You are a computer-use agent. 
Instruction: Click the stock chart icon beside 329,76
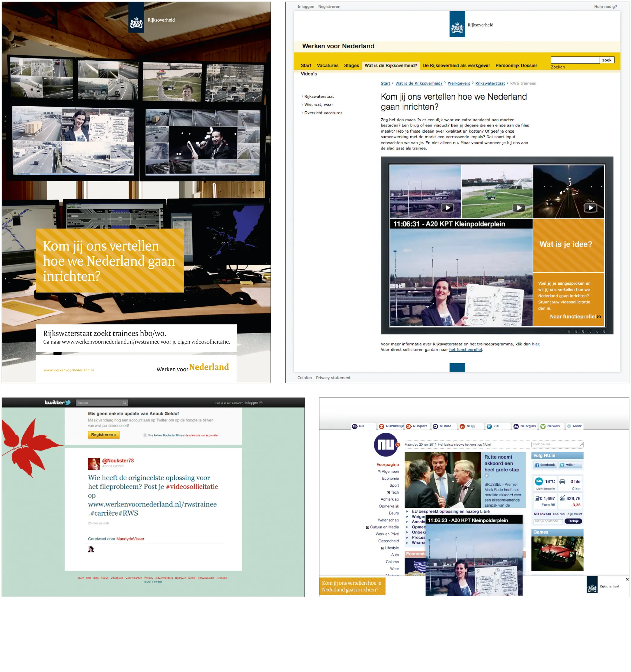[562, 498]
